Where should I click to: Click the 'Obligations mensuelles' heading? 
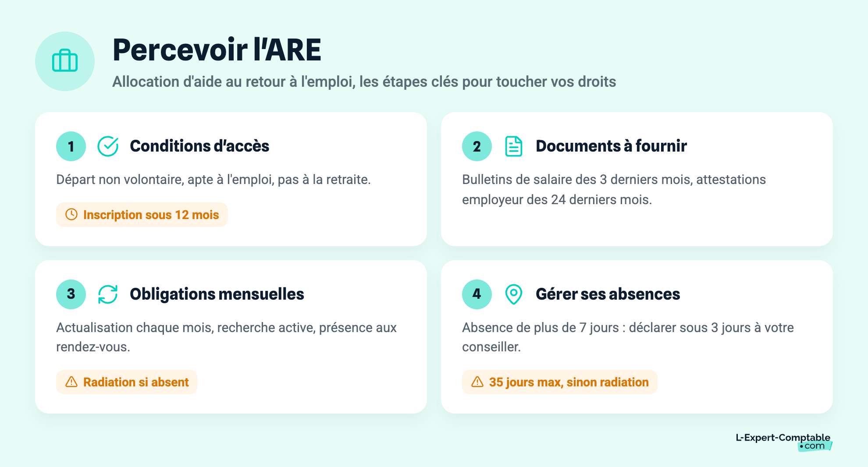point(217,294)
